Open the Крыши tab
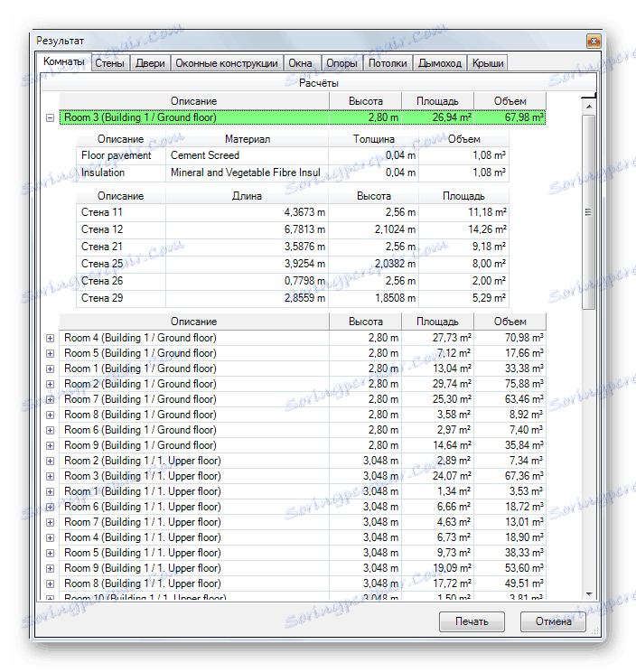 tap(488, 63)
